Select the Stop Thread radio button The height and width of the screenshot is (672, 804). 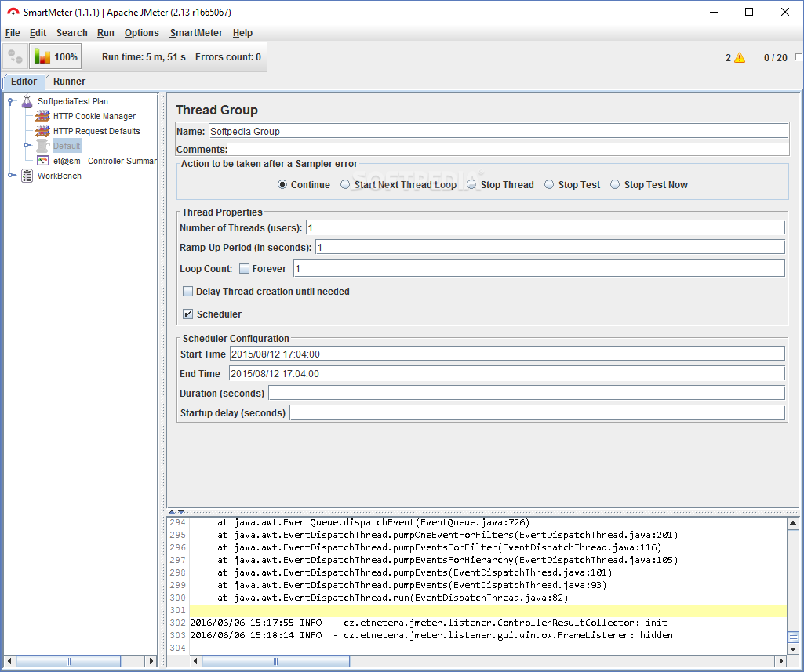coord(471,184)
